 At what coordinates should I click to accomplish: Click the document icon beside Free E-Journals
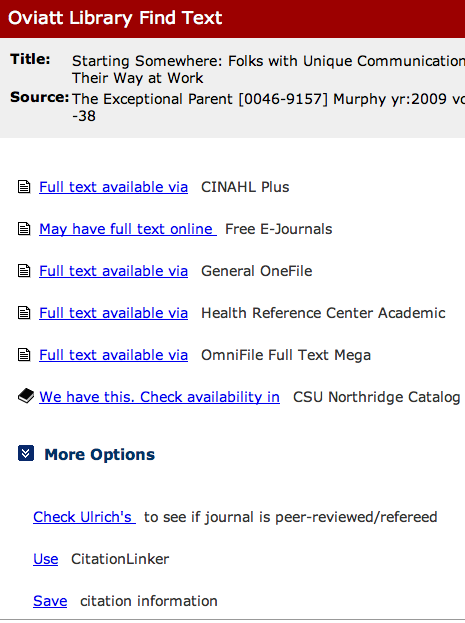(24, 229)
